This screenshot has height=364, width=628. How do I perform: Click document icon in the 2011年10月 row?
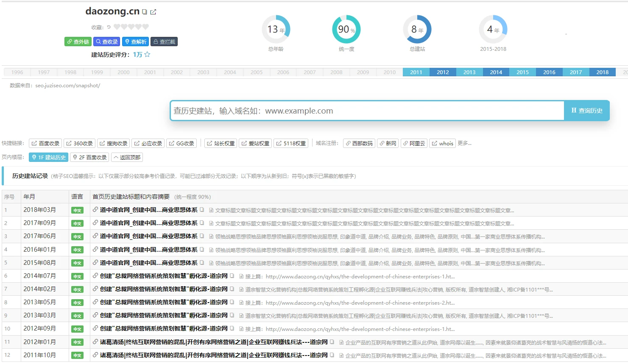341,355
